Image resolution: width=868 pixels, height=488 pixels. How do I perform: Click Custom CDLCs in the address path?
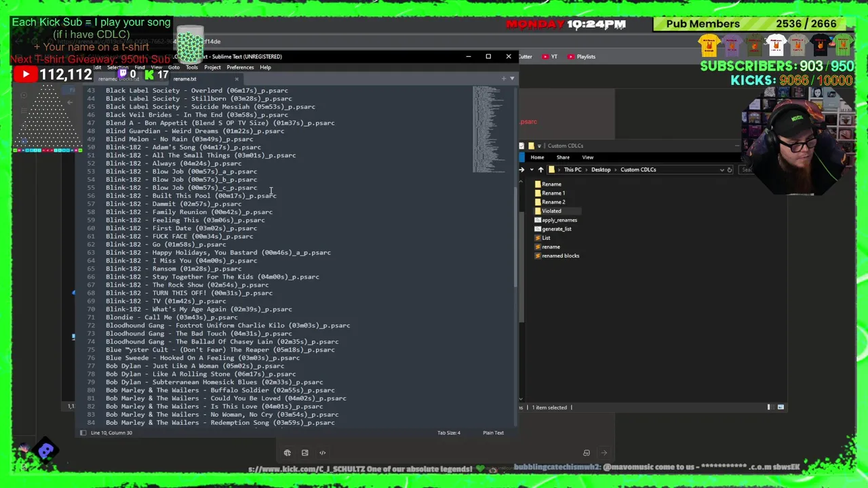pyautogui.click(x=638, y=169)
